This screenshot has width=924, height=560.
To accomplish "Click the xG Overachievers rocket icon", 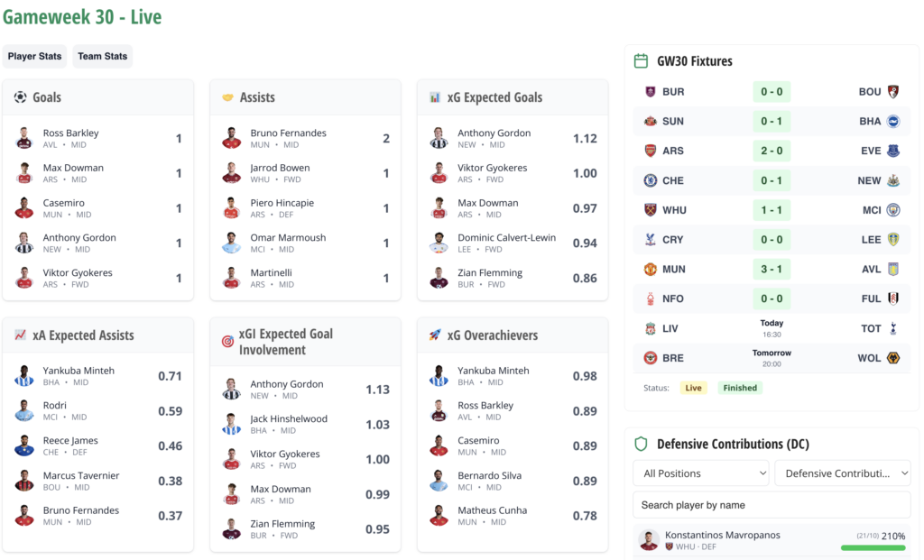I will pos(435,335).
